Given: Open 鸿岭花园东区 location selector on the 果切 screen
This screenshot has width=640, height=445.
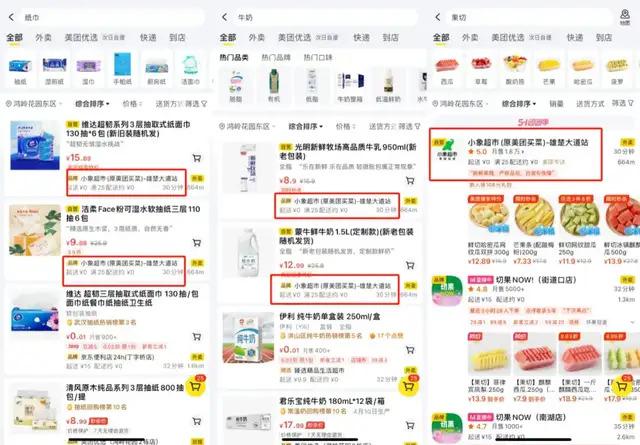Looking at the screenshot, I should pos(460,104).
